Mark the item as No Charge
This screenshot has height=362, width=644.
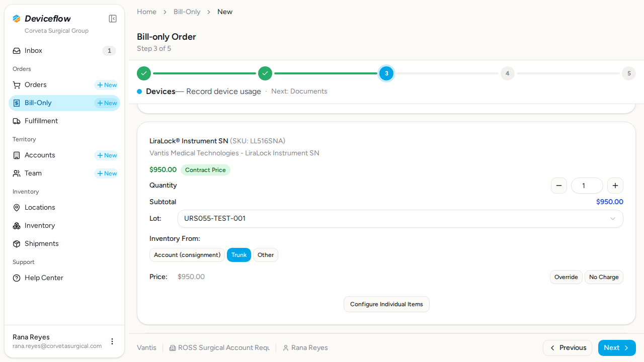point(604,277)
